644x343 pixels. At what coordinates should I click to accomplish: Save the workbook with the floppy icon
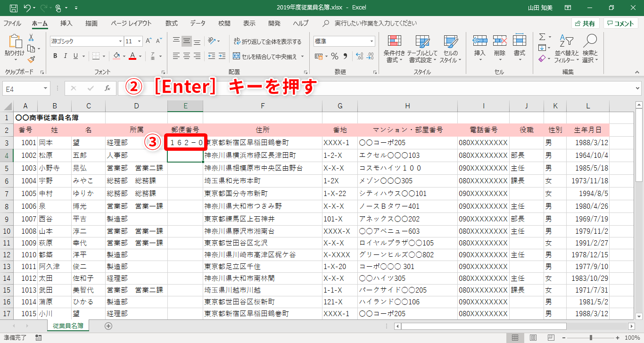pyautogui.click(x=14, y=8)
